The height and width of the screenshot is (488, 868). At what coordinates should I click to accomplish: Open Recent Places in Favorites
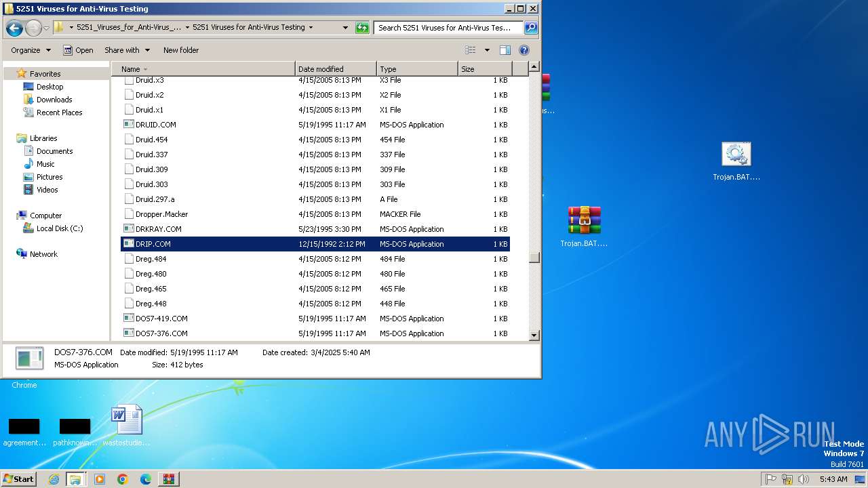[x=59, y=113]
